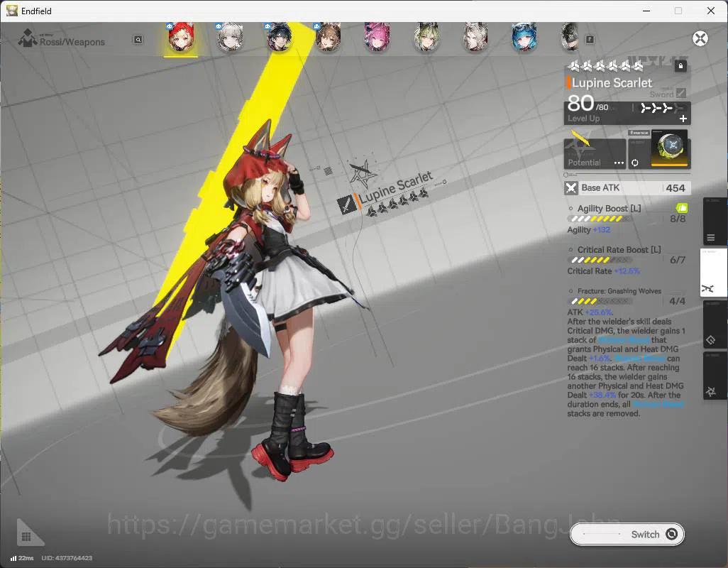Select the white-haired character portrait

point(231,37)
